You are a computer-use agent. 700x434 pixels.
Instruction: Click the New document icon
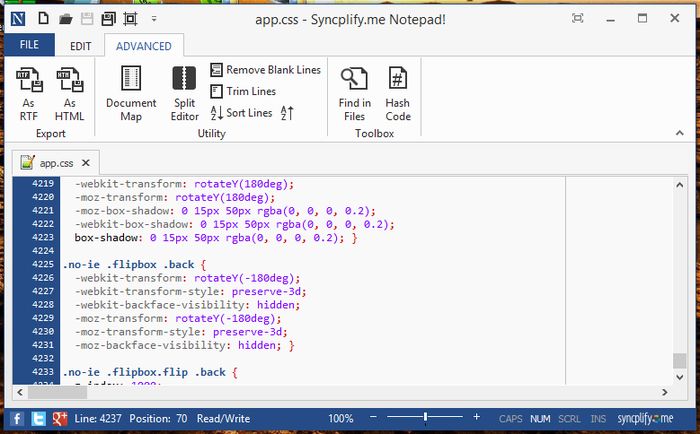coord(43,19)
